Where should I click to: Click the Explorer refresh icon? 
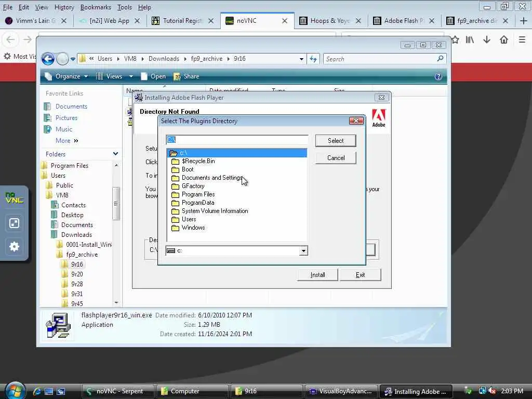tap(313, 59)
